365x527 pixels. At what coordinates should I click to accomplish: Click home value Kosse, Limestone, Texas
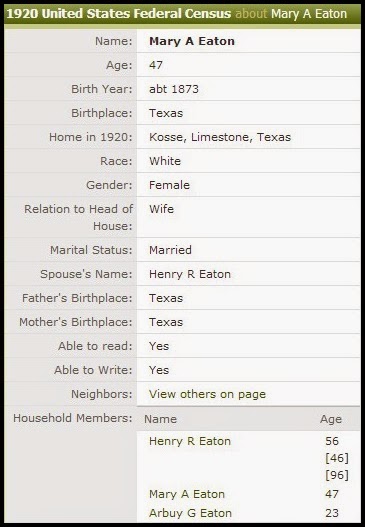point(220,137)
